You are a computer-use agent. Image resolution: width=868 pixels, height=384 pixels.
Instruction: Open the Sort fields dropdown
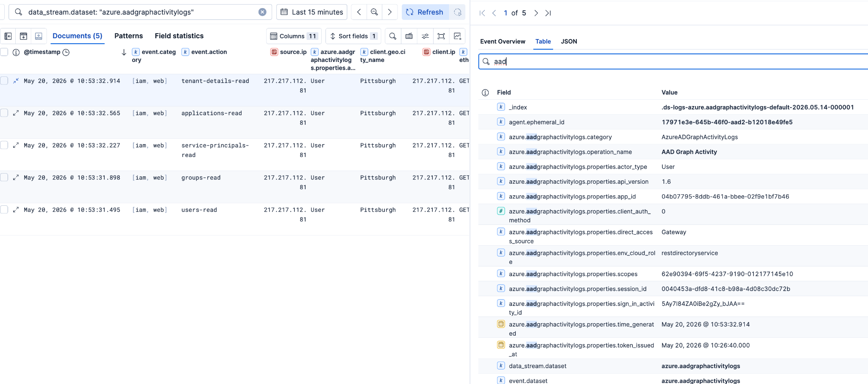pyautogui.click(x=353, y=36)
